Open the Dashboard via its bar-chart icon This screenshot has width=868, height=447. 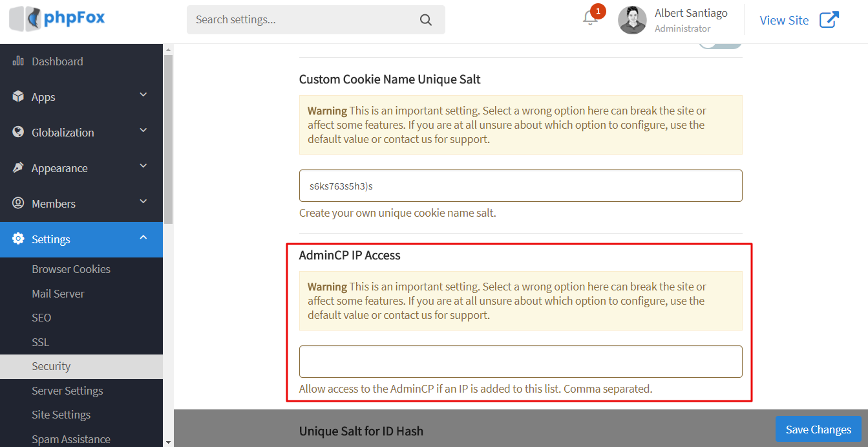[x=19, y=61]
